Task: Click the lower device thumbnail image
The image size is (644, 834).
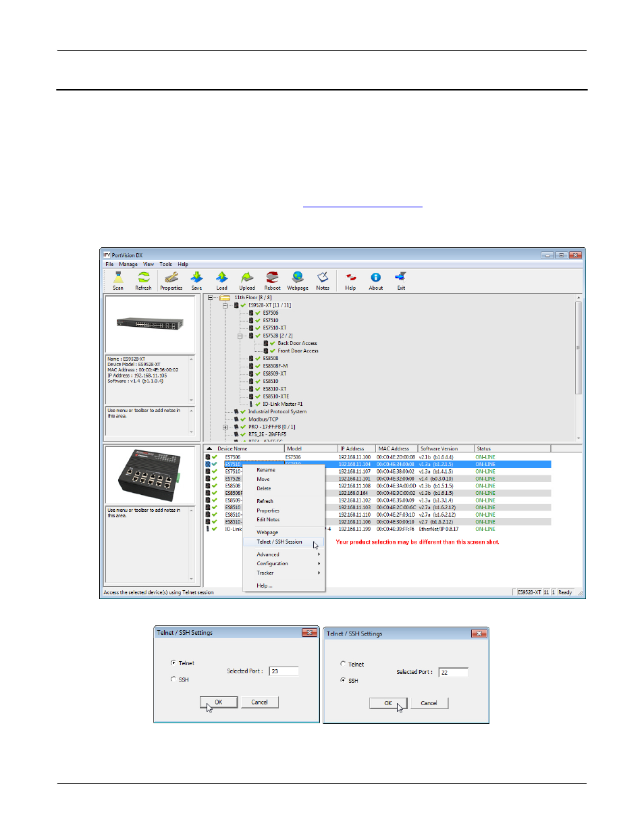Action: click(x=150, y=475)
